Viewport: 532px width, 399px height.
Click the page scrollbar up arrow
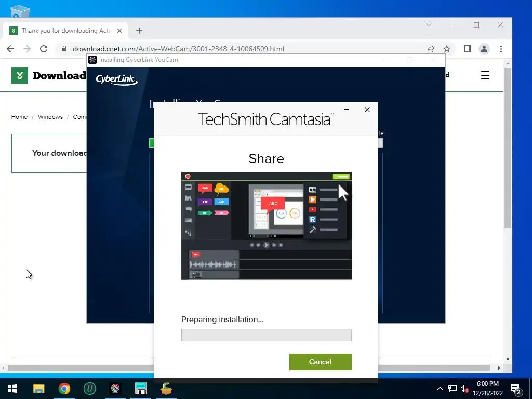(x=508, y=63)
